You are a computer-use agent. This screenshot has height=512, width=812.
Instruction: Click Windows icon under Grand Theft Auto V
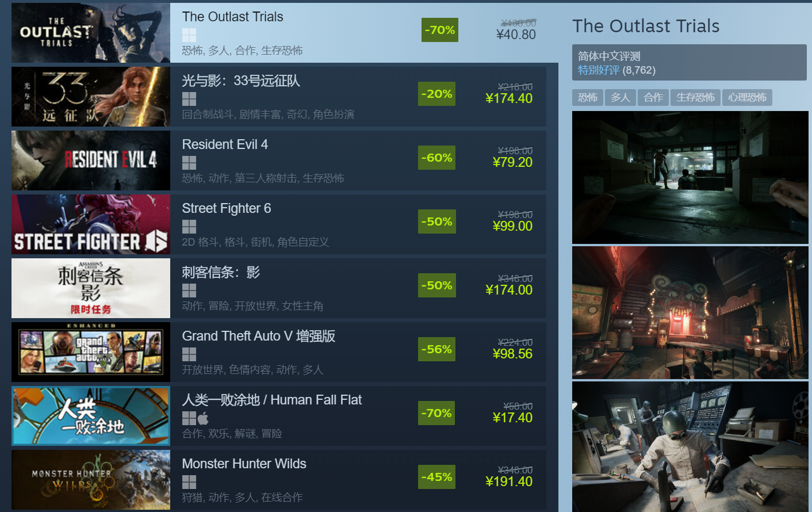[x=189, y=354]
